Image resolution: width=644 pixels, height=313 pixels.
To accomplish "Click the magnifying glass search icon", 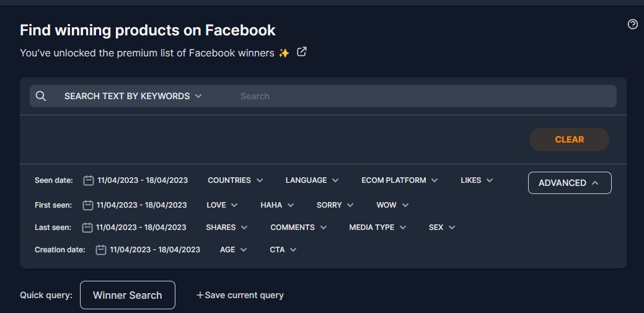I will coord(41,96).
